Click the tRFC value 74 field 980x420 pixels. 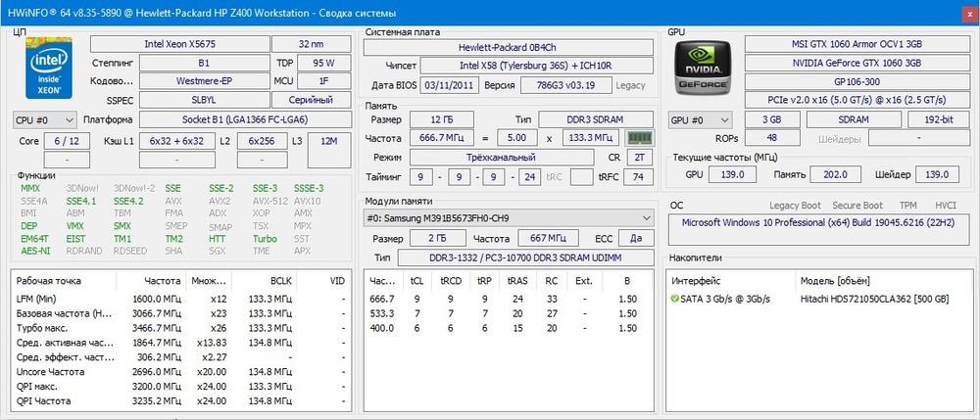[x=639, y=176]
